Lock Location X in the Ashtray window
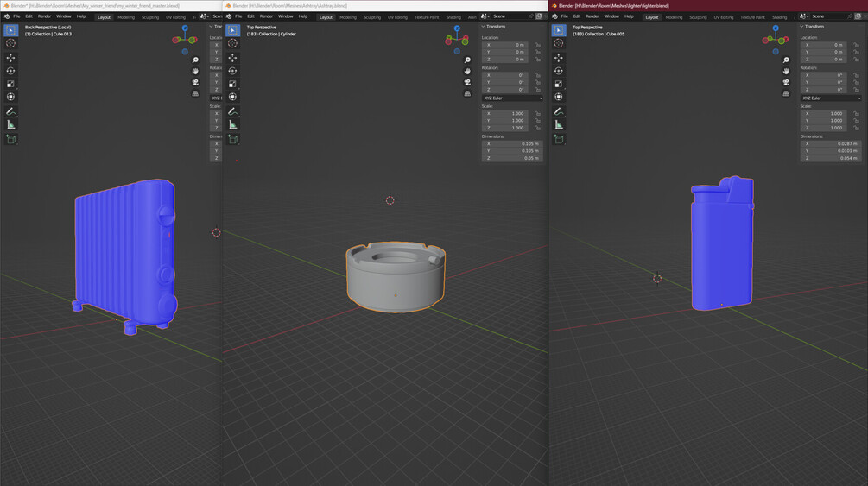 coord(537,45)
